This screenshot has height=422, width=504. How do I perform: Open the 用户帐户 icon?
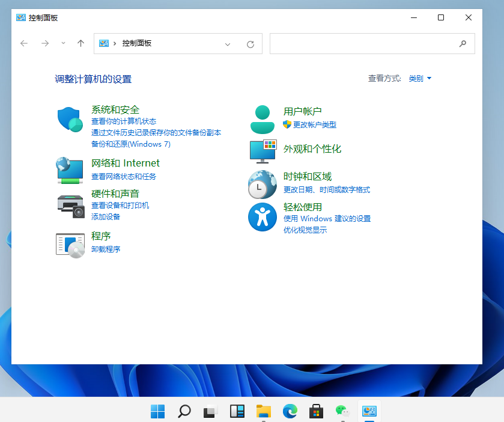point(263,118)
